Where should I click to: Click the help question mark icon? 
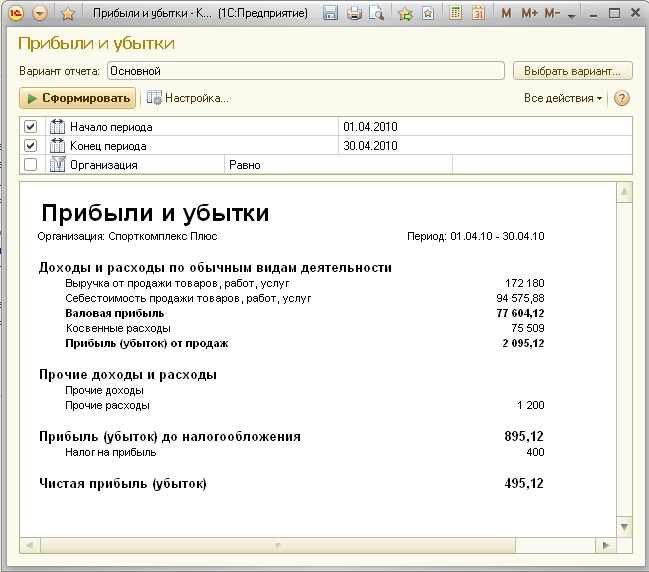(x=622, y=98)
